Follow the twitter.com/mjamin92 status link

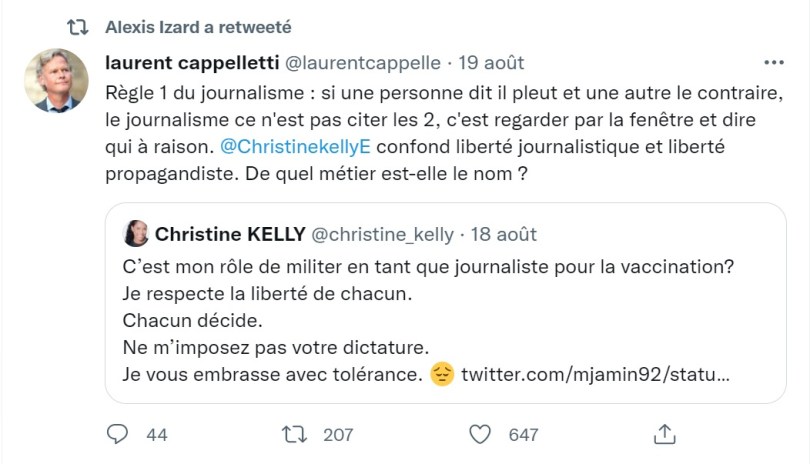596,376
